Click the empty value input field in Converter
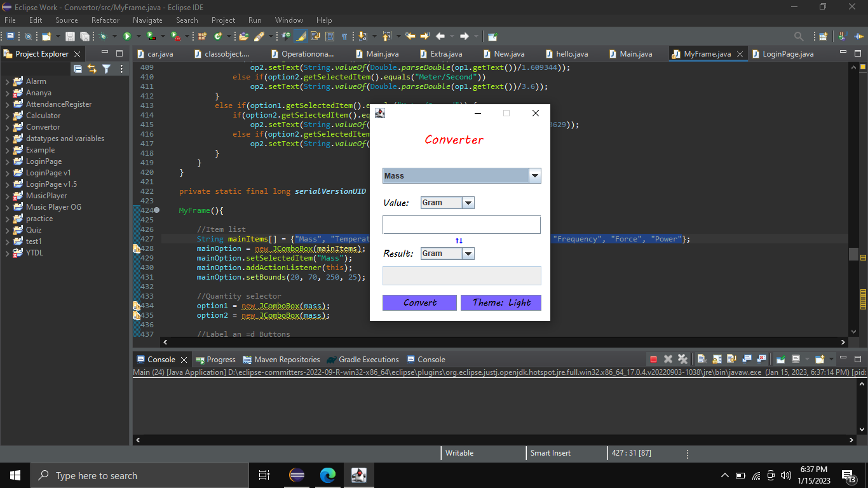The height and width of the screenshot is (488, 868). point(461,224)
